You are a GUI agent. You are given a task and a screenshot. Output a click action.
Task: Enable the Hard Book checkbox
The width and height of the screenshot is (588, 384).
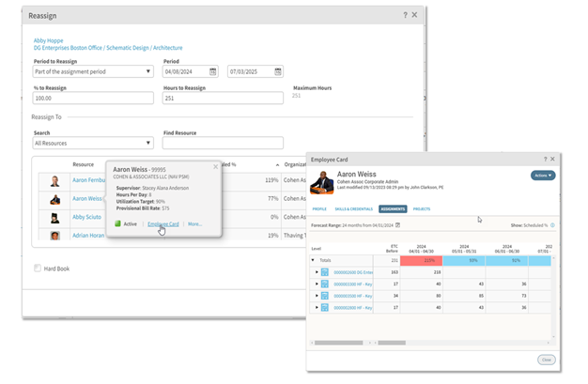coord(38,269)
